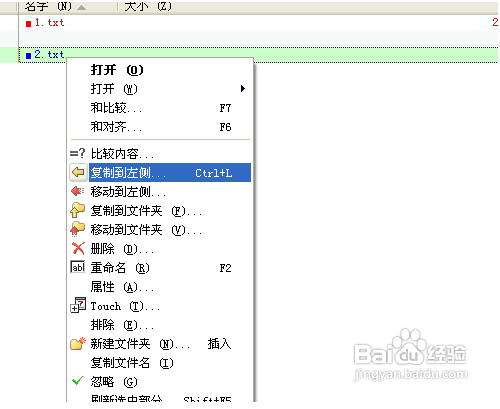500x409 pixels.
Task: Select the 2.txt file row
Action: coord(258,55)
